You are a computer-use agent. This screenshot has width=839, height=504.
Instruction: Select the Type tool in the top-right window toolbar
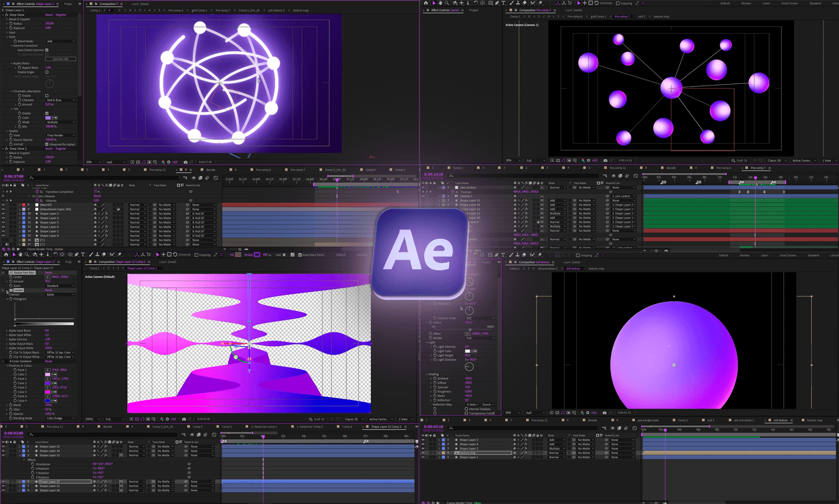click(504, 3)
